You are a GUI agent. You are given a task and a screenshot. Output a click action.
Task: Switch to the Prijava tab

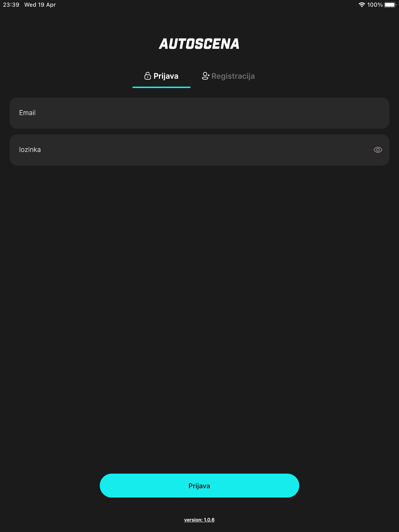[161, 76]
